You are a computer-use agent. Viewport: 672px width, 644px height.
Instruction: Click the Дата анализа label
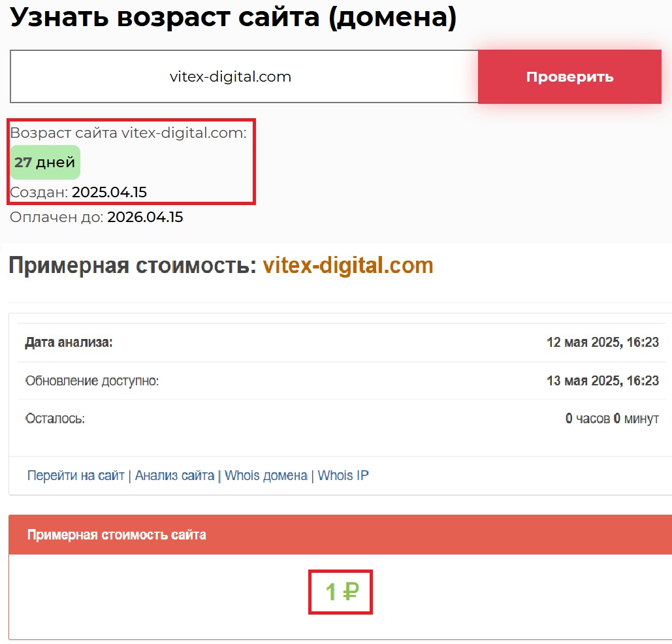tap(69, 342)
